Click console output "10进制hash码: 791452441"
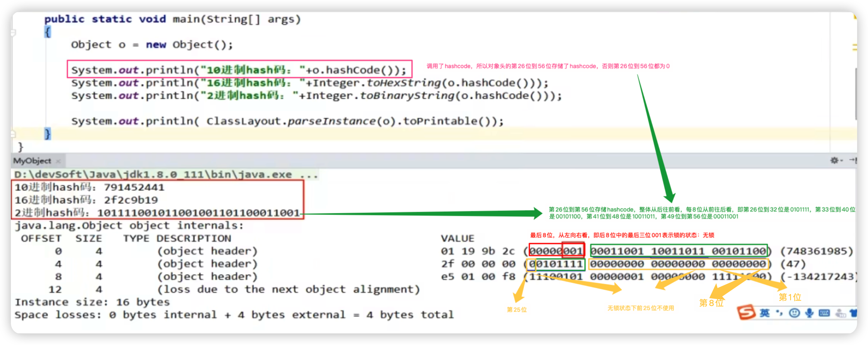The height and width of the screenshot is (345, 868). (x=89, y=187)
